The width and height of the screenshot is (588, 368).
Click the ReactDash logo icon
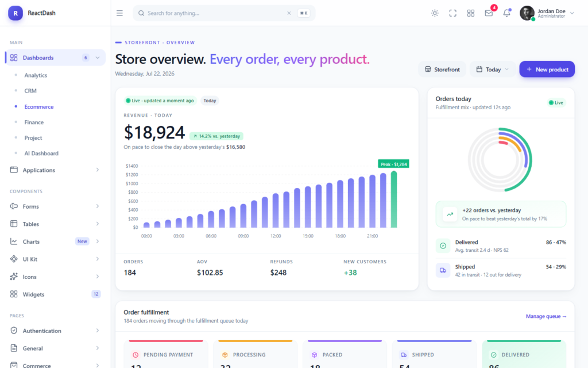16,13
